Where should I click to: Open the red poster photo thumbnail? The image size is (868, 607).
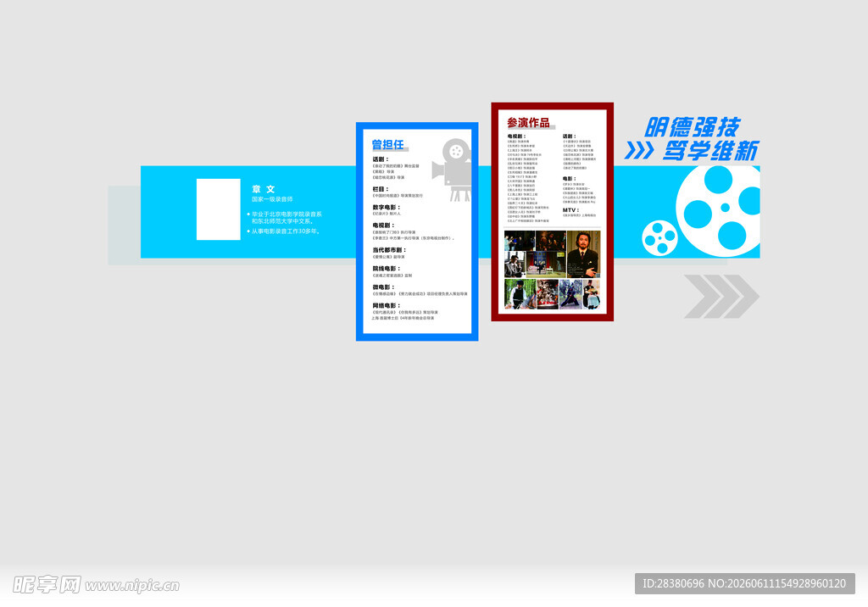548,294
